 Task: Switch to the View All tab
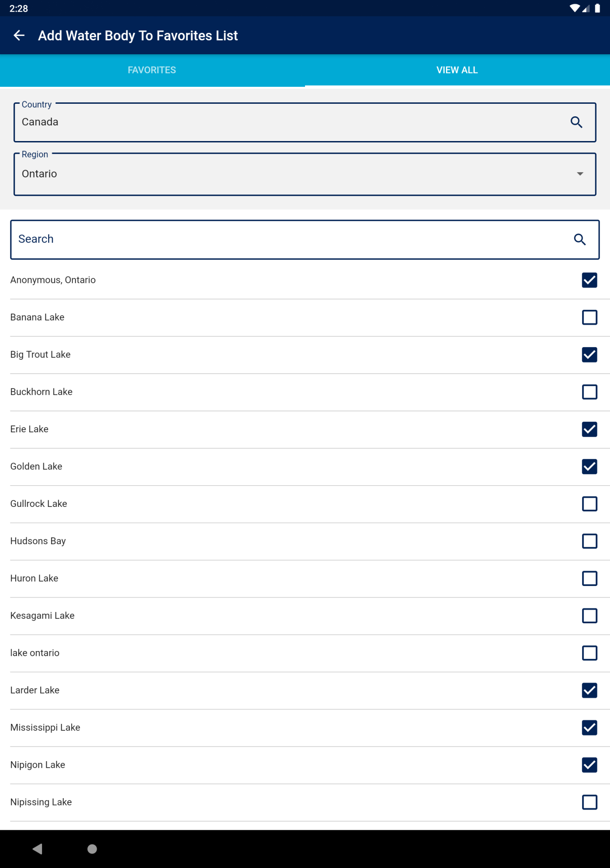pos(457,70)
